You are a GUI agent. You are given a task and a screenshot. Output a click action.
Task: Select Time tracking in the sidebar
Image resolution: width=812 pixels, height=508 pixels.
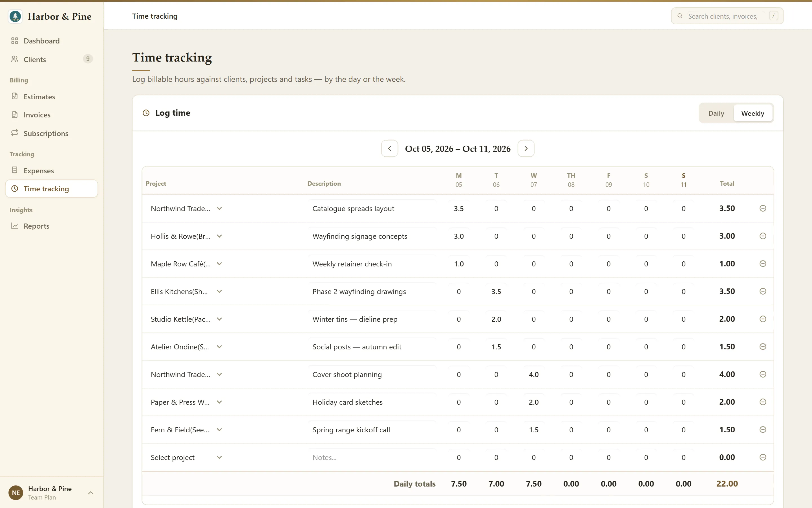[x=52, y=189]
